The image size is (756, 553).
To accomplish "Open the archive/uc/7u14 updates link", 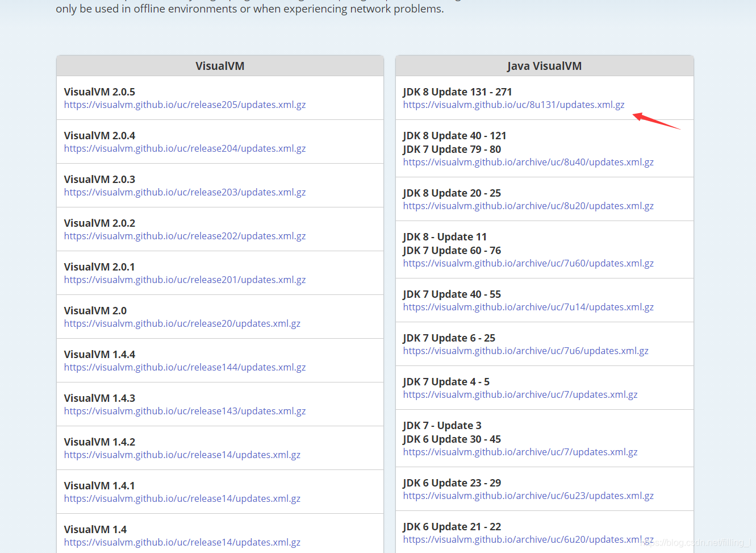I will tap(528, 307).
